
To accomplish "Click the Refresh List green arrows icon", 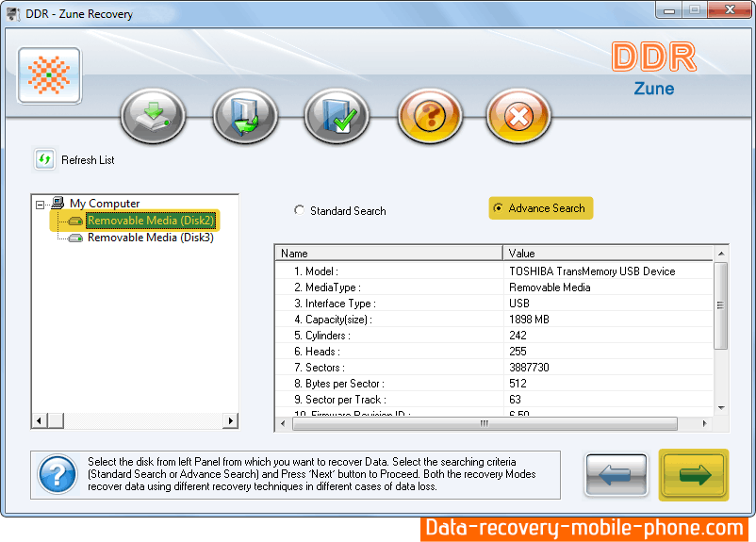I will (x=45, y=159).
